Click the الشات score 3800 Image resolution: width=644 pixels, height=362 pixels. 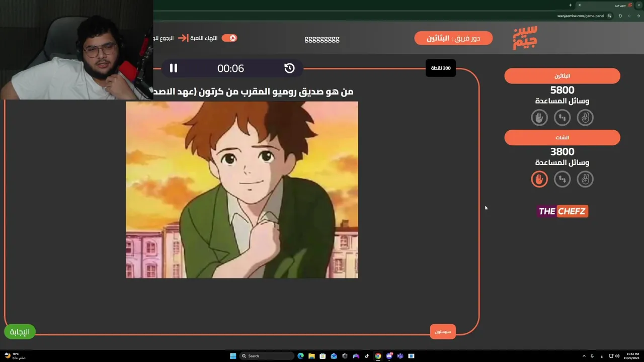pyautogui.click(x=562, y=152)
